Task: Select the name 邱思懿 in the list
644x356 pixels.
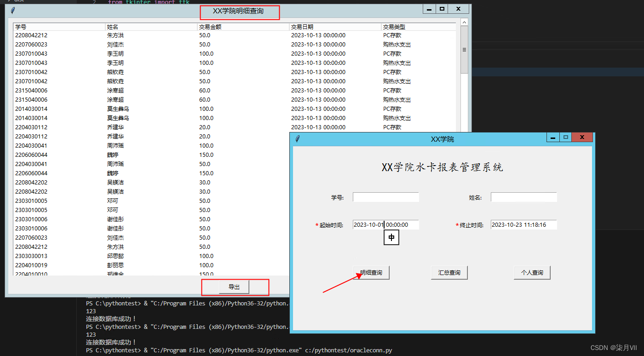Action: click(115, 256)
